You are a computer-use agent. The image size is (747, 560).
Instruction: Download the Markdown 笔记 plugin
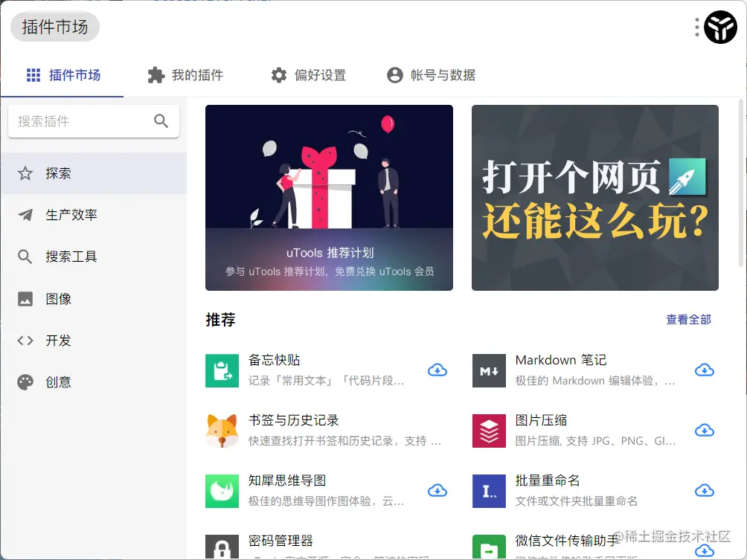(x=704, y=370)
